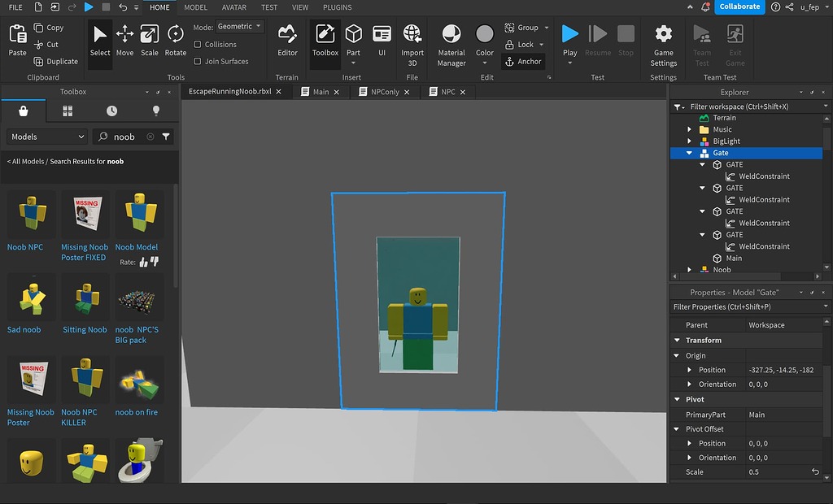Enable the Collisions checkbox
The width and height of the screenshot is (833, 504).
coord(198,45)
